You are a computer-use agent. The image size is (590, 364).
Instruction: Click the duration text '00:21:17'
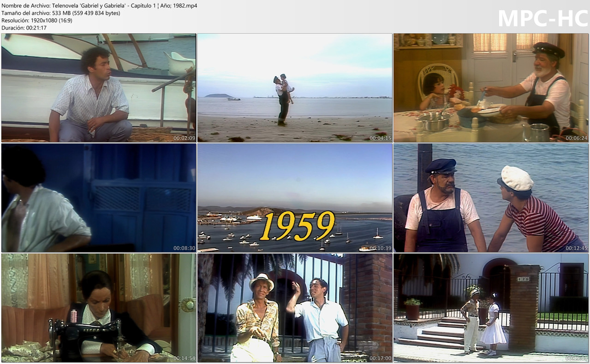click(36, 28)
